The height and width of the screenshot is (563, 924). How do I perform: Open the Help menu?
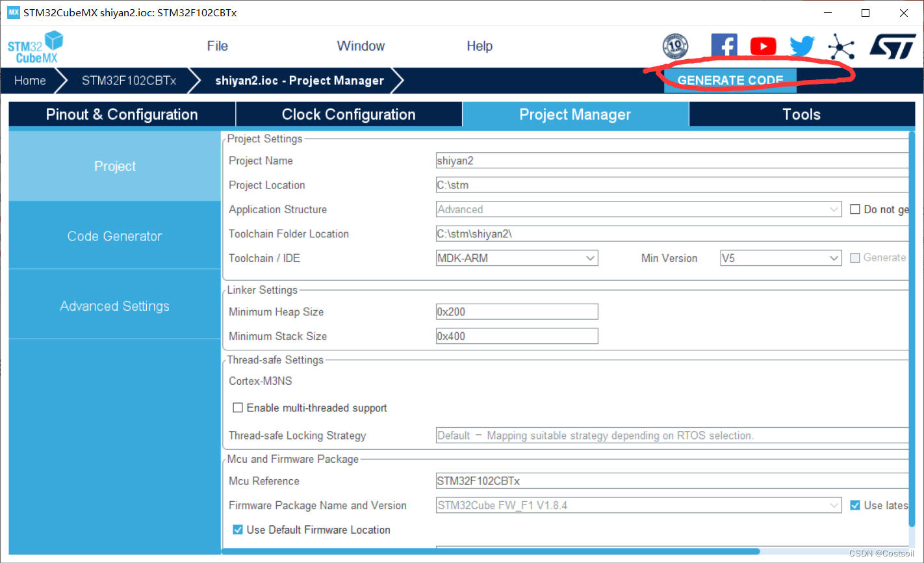click(x=480, y=46)
